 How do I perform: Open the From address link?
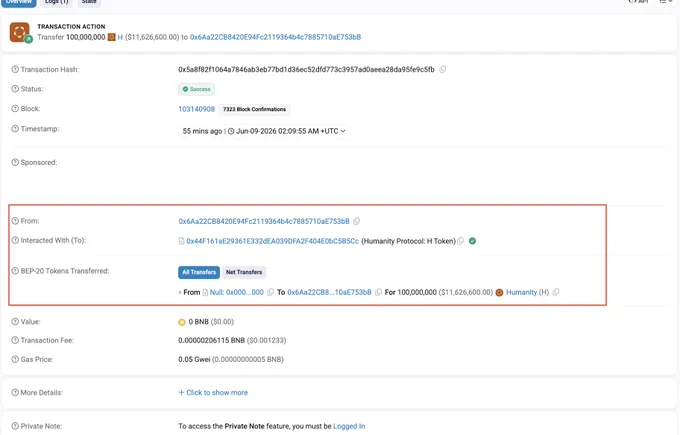[264, 221]
